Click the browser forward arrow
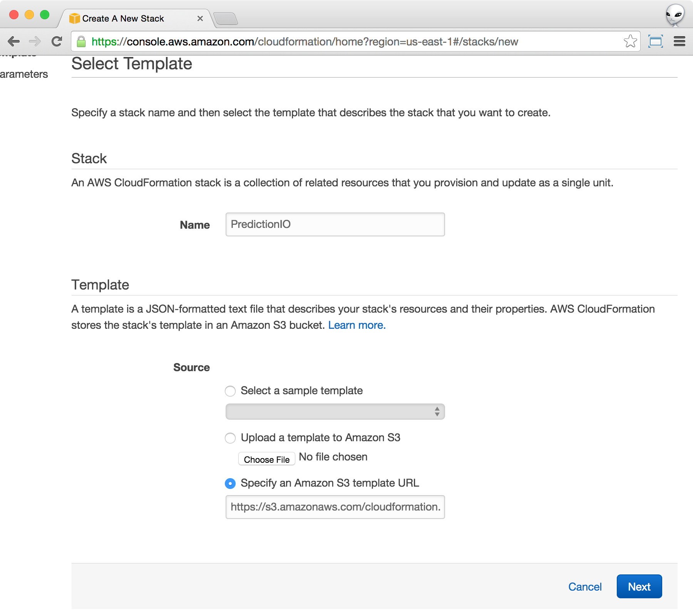Viewport: 693px width, 616px height. coord(35,41)
